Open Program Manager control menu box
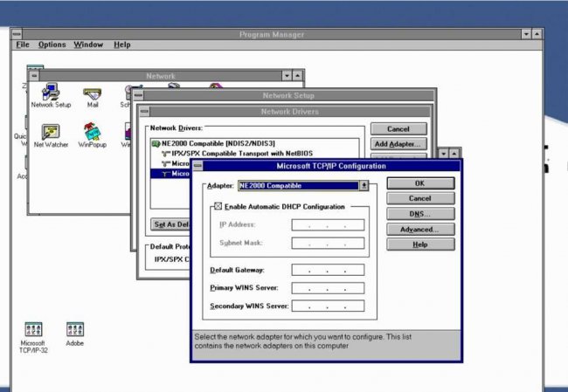 coord(17,34)
